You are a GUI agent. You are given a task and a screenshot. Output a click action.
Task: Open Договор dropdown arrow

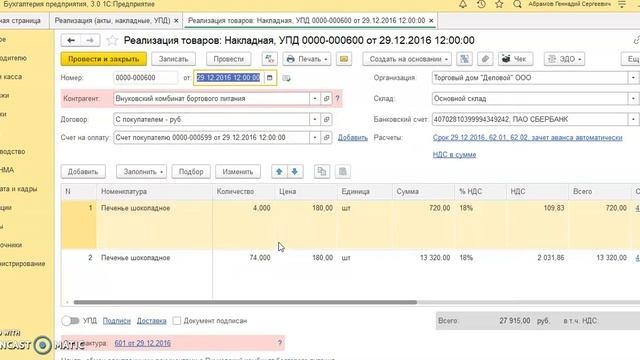pyautogui.click(x=315, y=119)
